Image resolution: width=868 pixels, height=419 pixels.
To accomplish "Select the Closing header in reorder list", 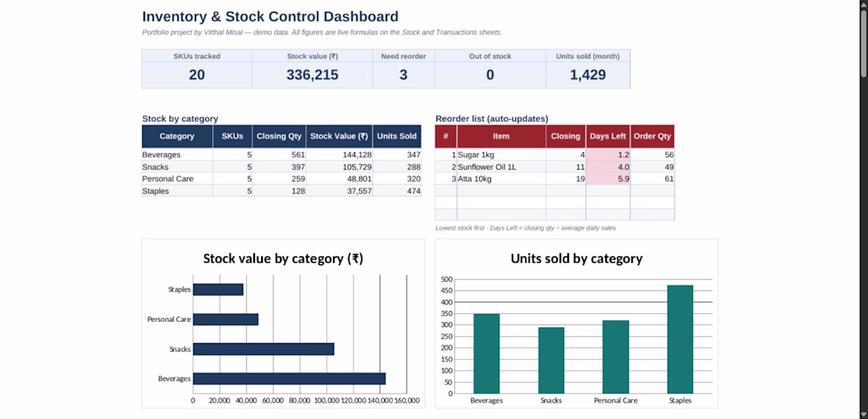I will click(x=566, y=137).
